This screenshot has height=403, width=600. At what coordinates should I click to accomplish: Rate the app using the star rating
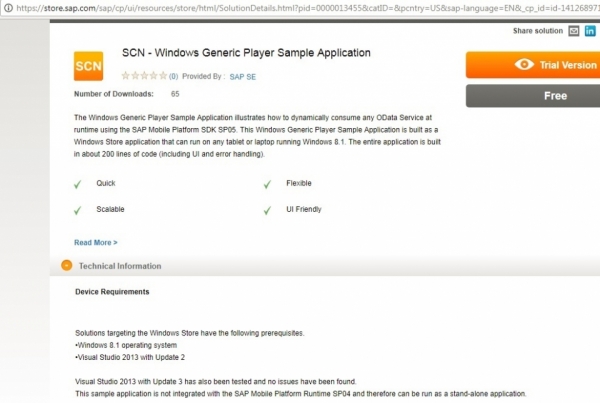(143, 75)
